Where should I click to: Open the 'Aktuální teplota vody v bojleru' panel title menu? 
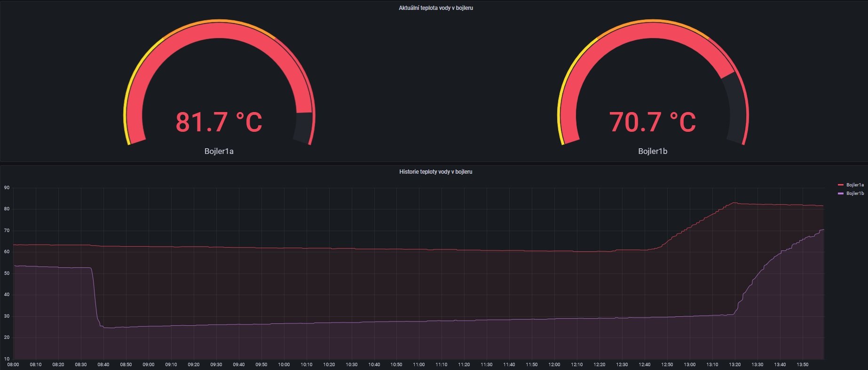(435, 8)
